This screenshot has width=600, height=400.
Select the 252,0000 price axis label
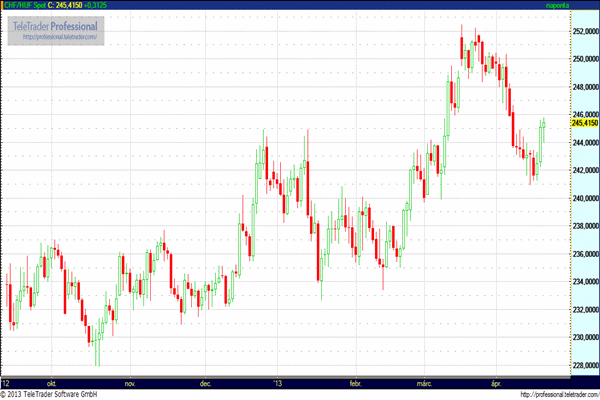[569, 32]
